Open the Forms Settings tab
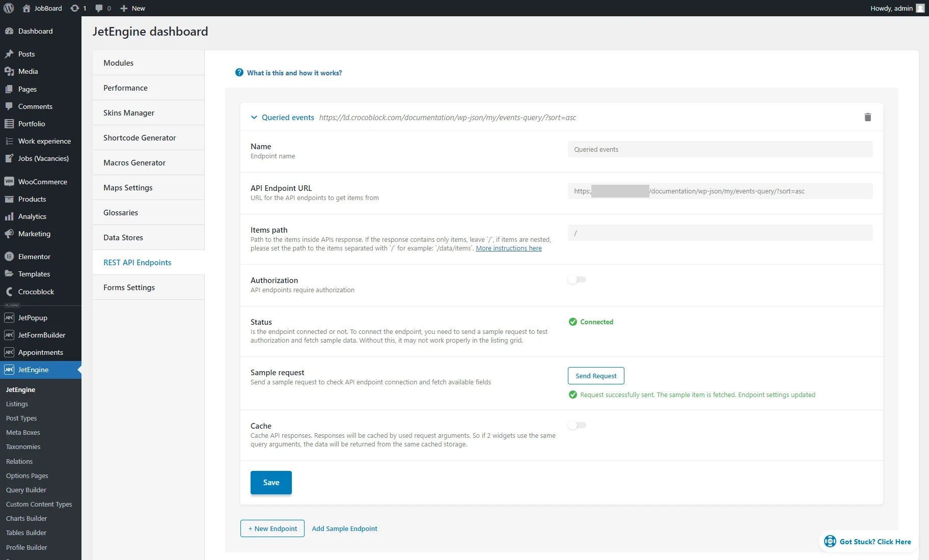Viewport: 929px width, 560px height. point(148,288)
